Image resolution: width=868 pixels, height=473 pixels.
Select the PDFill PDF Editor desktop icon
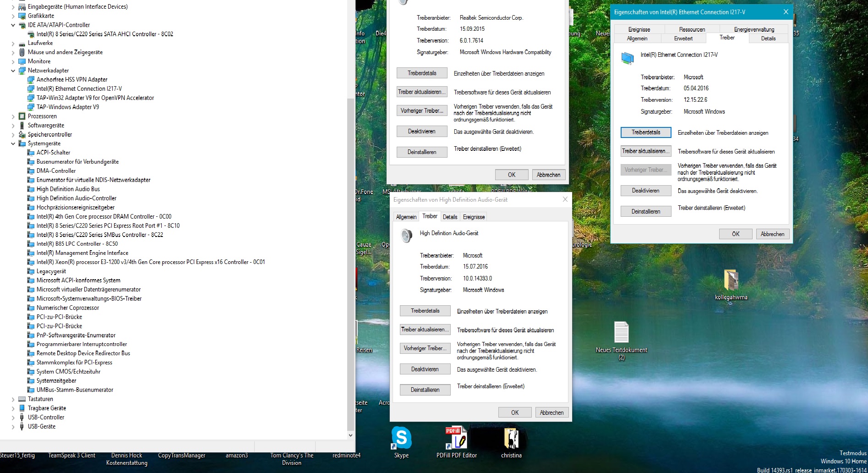[456, 438]
